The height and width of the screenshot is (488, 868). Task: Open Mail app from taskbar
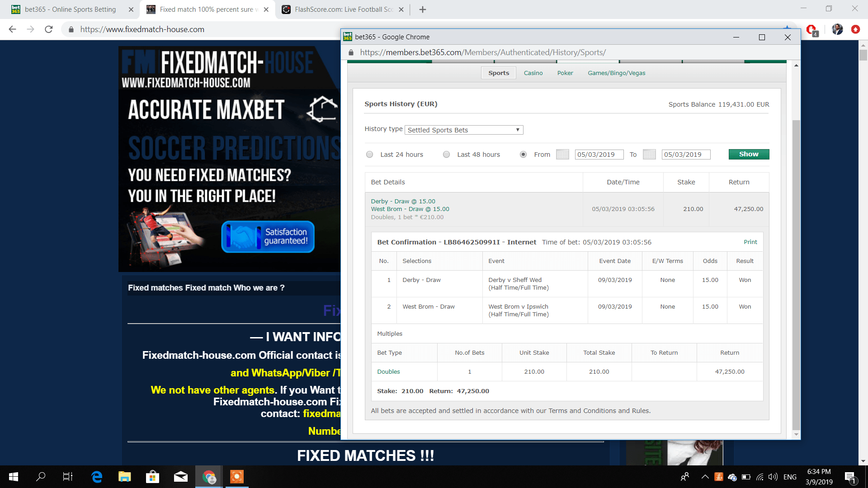click(181, 477)
